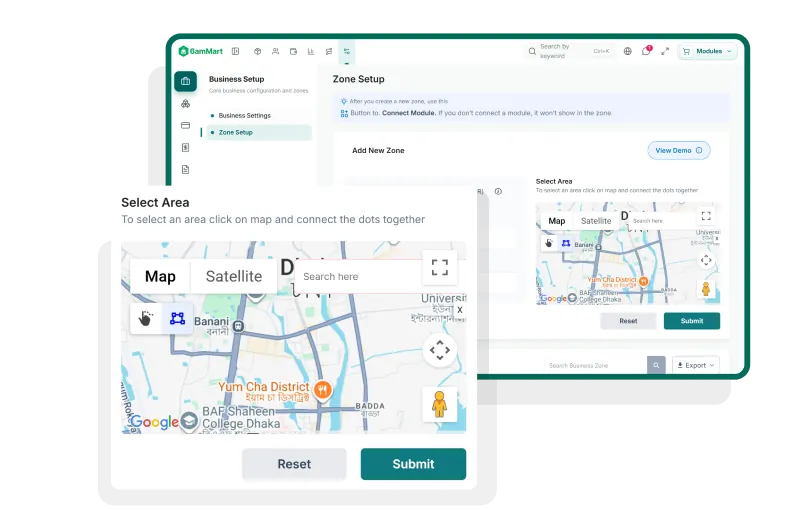Click fullscreen icon on the enlarged card's map
The width and height of the screenshot is (791, 510).
click(x=440, y=267)
